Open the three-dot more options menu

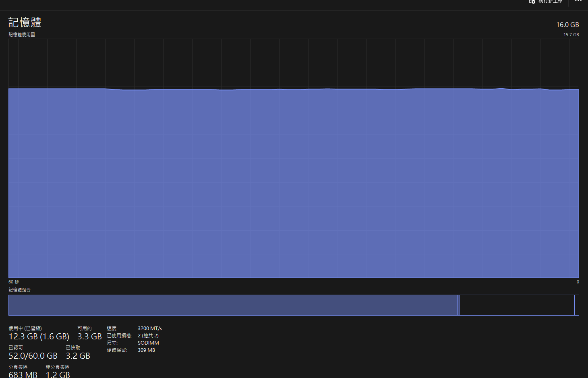tap(578, 2)
